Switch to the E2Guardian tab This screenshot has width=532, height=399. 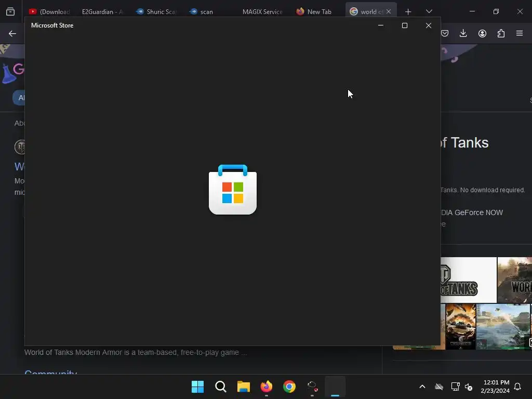pyautogui.click(x=102, y=11)
